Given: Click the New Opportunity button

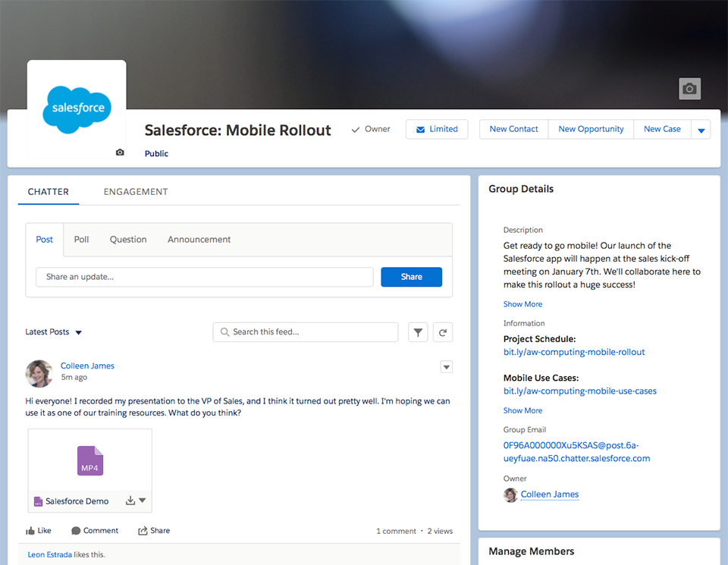Looking at the screenshot, I should [x=591, y=129].
